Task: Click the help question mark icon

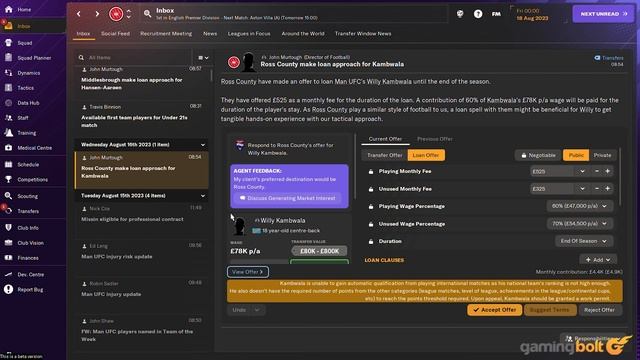Action: pyautogui.click(x=478, y=14)
